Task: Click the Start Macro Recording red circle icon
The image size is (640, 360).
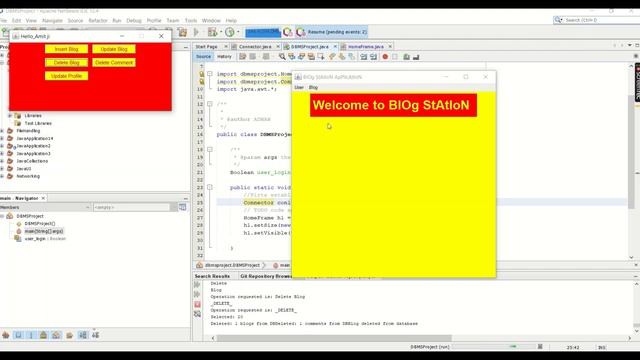Action: coord(385,57)
